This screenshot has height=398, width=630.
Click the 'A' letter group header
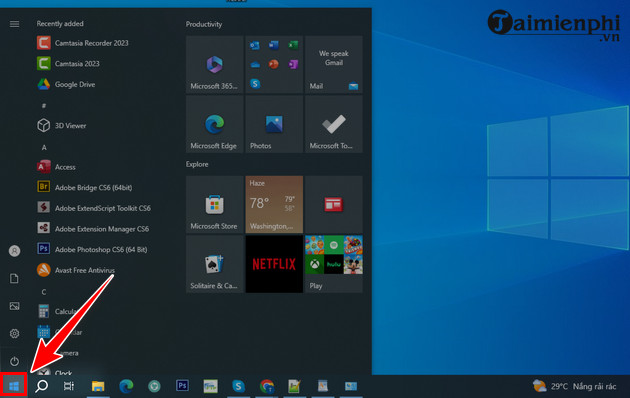tap(44, 147)
